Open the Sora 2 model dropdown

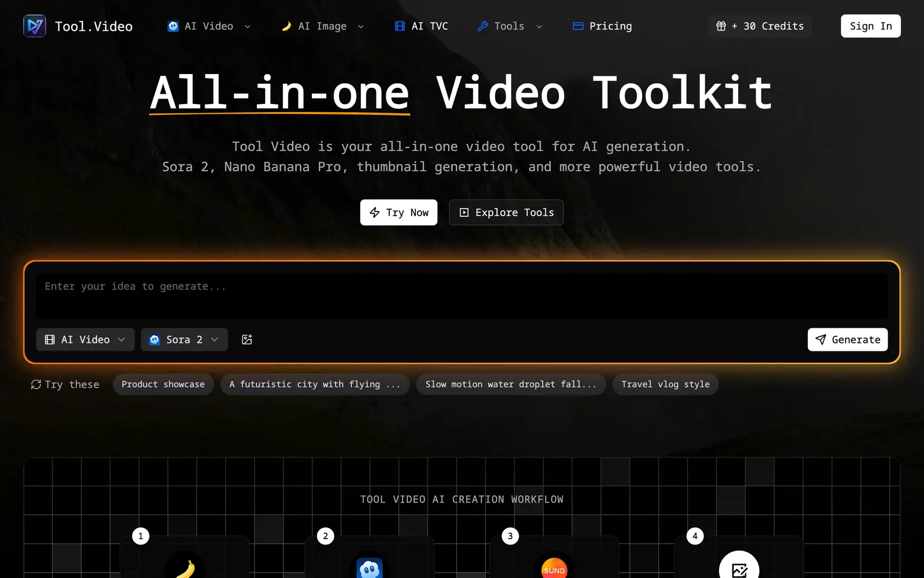(x=184, y=340)
